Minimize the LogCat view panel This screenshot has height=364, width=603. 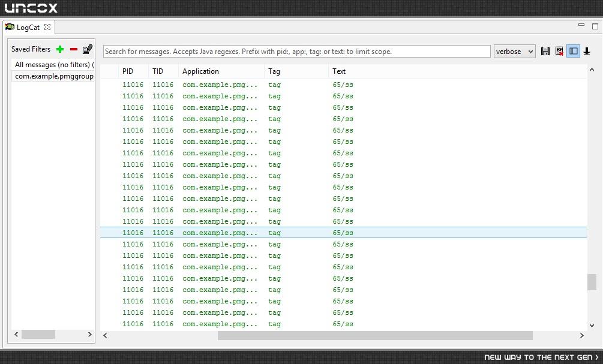[581, 25]
